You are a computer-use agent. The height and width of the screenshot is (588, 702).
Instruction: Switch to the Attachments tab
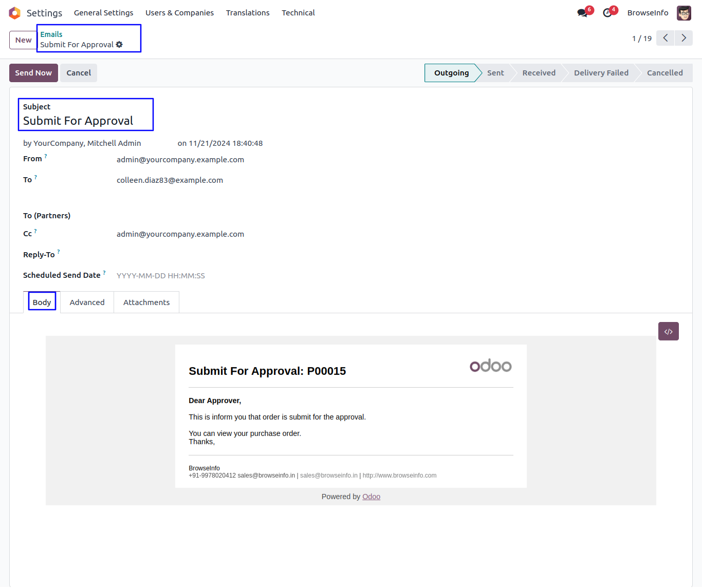[x=146, y=302]
